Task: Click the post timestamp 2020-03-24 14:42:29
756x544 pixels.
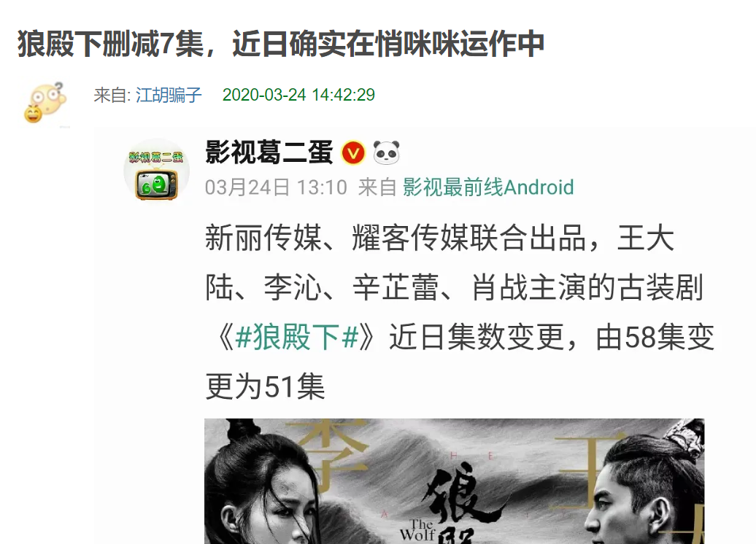Action: [x=298, y=95]
